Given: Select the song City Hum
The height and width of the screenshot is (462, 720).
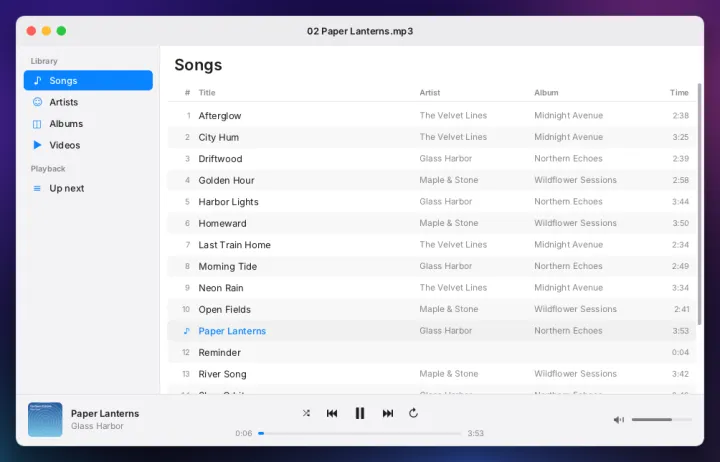Looking at the screenshot, I should (432, 137).
